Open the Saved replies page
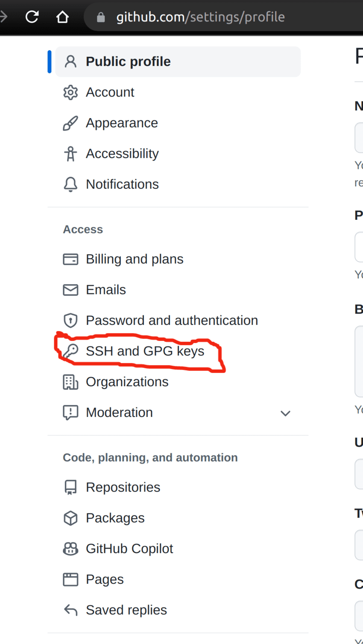 (x=126, y=610)
